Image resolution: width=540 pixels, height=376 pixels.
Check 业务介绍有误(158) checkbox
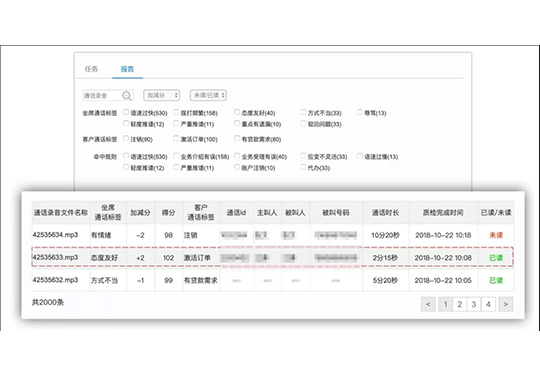(176, 156)
